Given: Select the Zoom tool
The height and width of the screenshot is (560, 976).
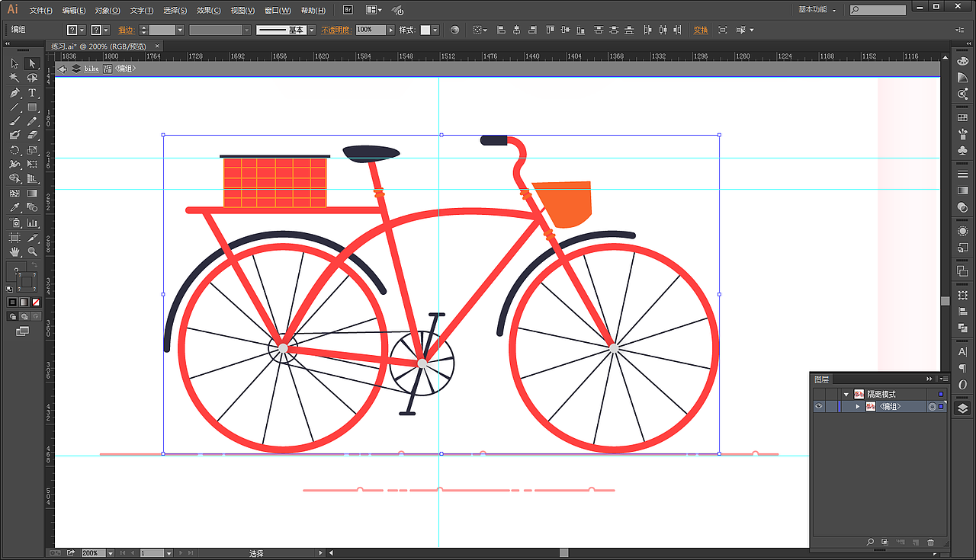Looking at the screenshot, I should (32, 251).
